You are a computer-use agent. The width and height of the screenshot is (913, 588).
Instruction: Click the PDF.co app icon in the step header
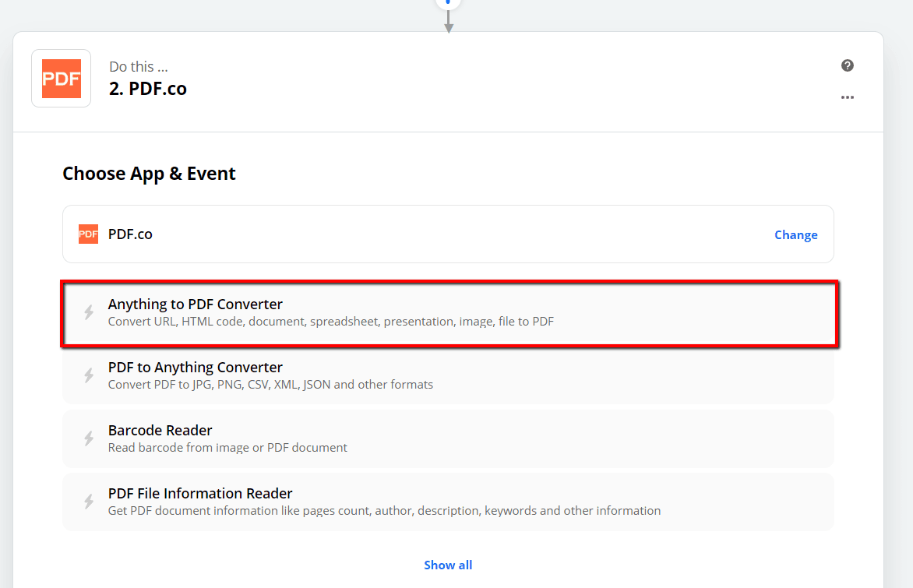(x=61, y=78)
